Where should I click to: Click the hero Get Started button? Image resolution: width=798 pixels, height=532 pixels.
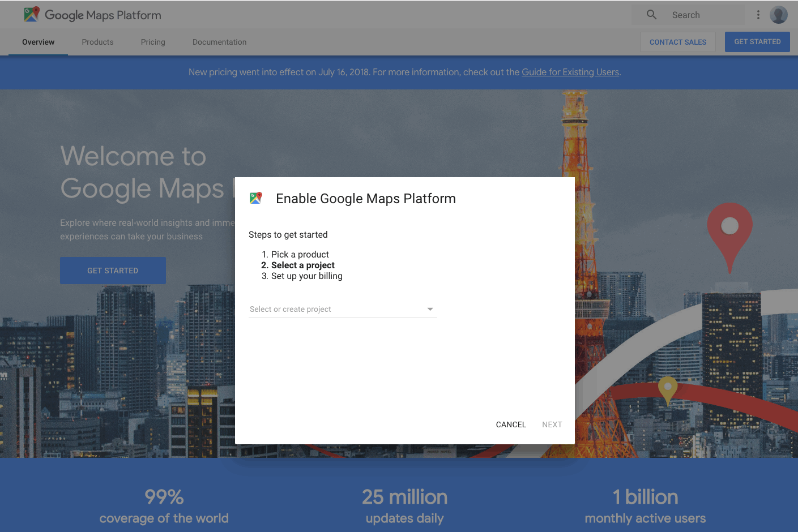click(113, 271)
